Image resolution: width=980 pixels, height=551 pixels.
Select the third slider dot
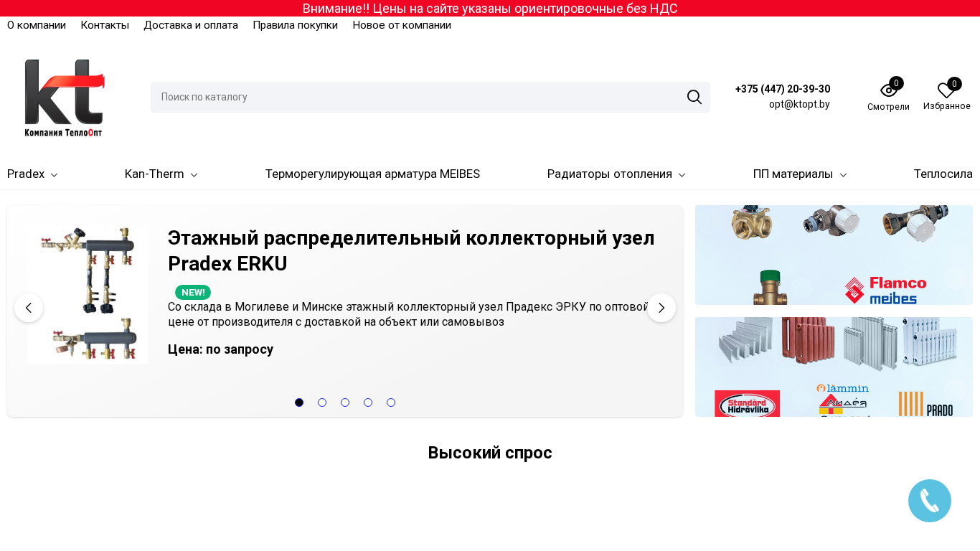(x=345, y=402)
